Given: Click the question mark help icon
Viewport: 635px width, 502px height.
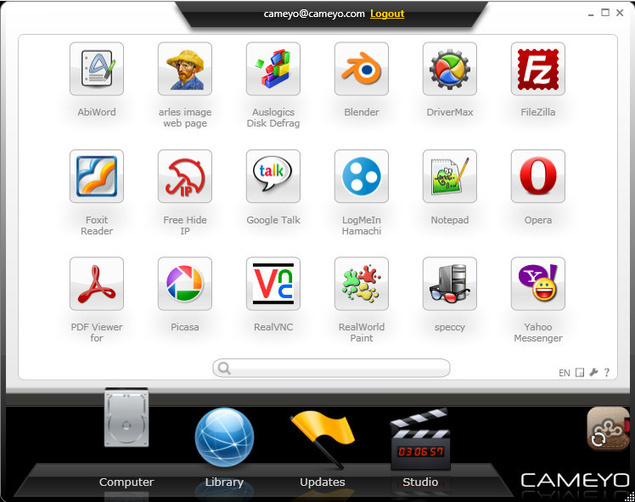Looking at the screenshot, I should (606, 373).
